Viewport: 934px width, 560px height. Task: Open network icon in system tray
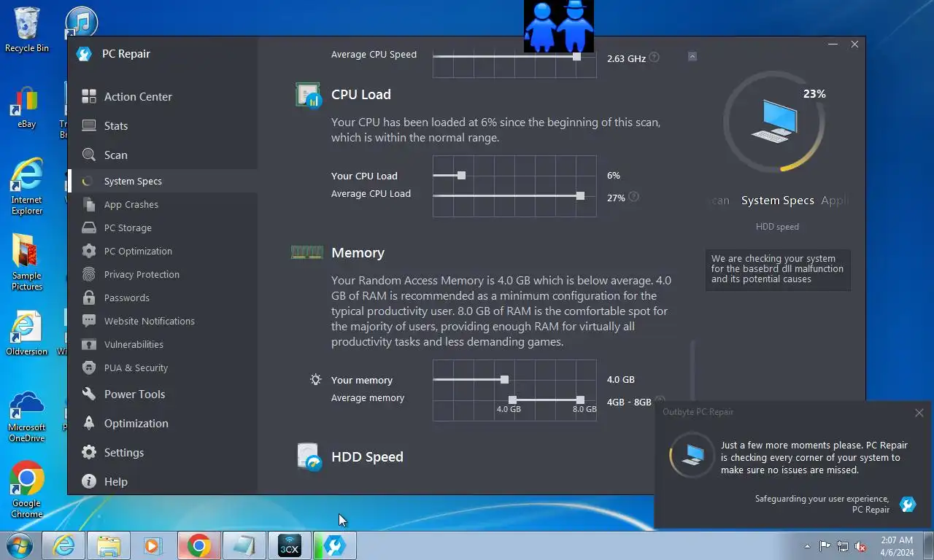coord(843,546)
